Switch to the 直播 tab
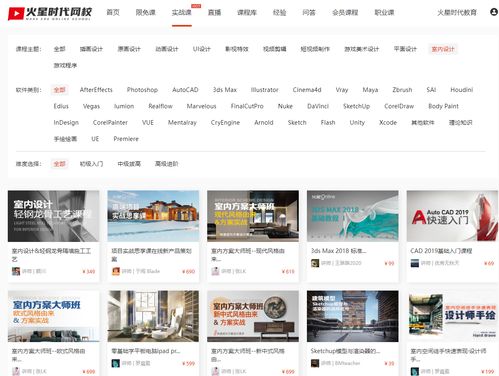 pyautogui.click(x=214, y=12)
